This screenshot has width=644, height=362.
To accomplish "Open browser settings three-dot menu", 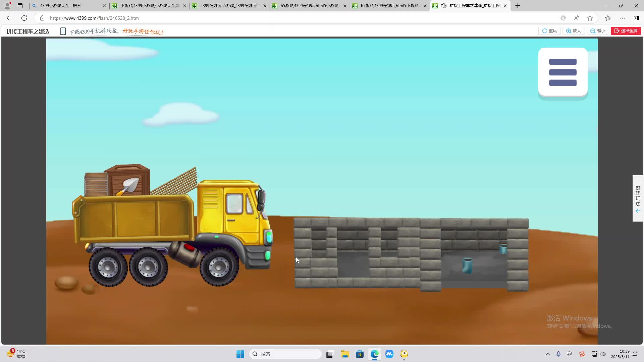I will click(623, 18).
